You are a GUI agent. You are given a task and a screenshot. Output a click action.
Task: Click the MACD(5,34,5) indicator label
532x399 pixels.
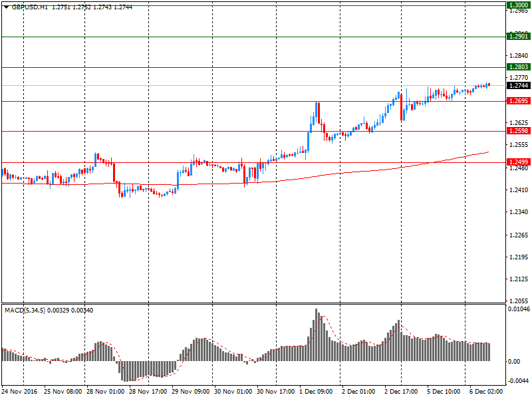click(25, 311)
